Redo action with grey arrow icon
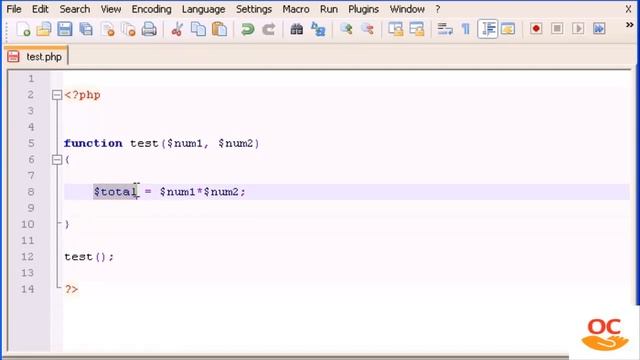 [x=269, y=29]
